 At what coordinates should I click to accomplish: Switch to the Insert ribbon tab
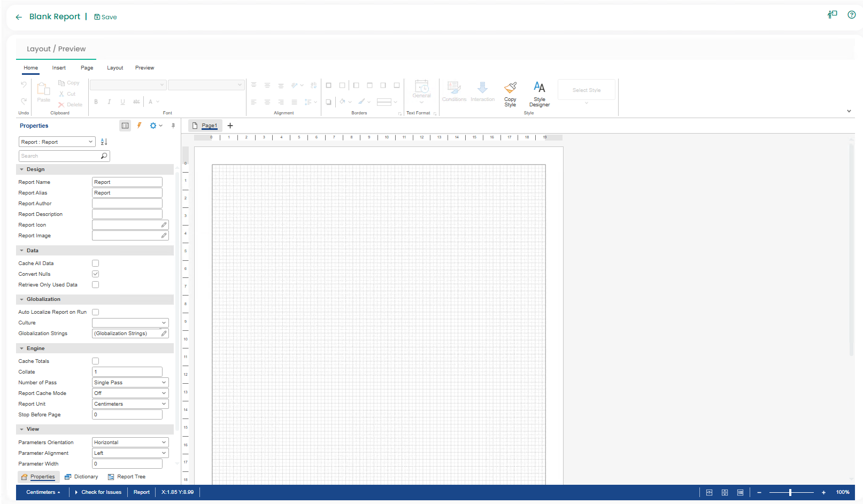tap(59, 68)
